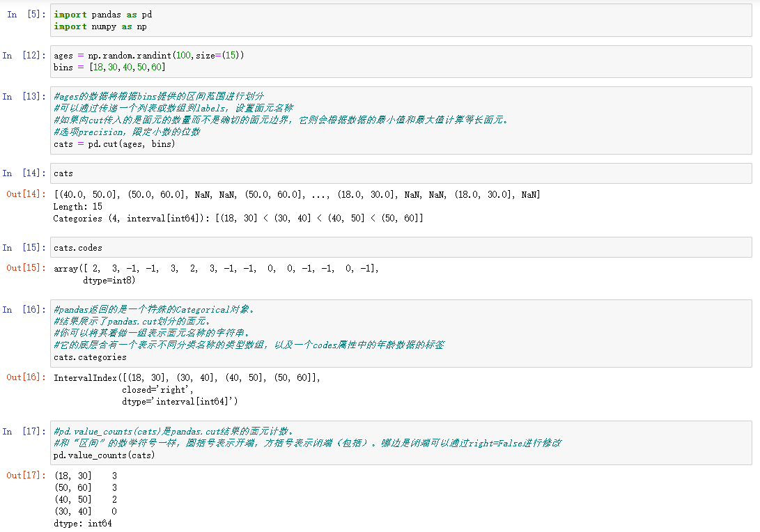Image resolution: width=760 pixels, height=532 pixels.
Task: Click the In [13] prompt label
Action: (x=24, y=97)
